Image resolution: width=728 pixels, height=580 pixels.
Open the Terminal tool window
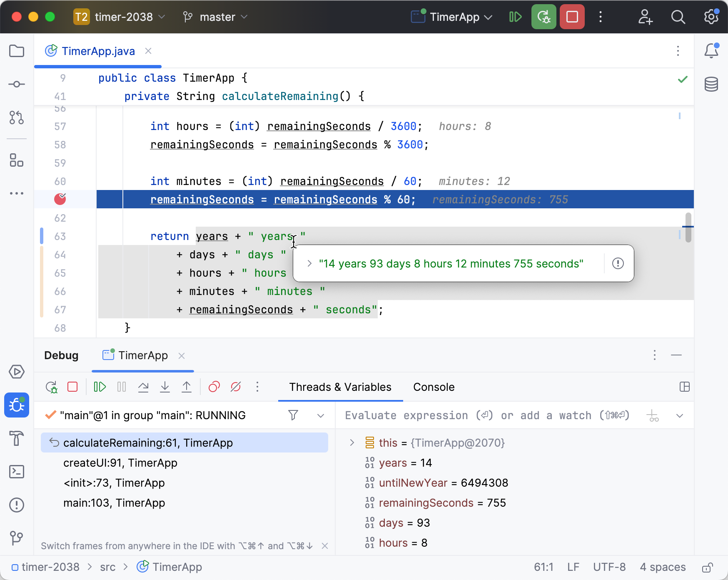(x=17, y=472)
